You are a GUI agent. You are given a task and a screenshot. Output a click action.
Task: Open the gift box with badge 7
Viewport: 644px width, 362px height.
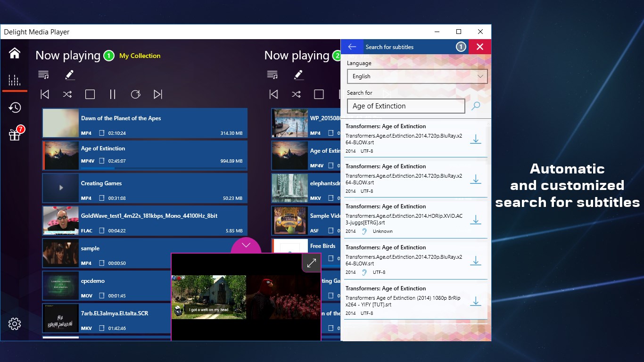pos(15,135)
